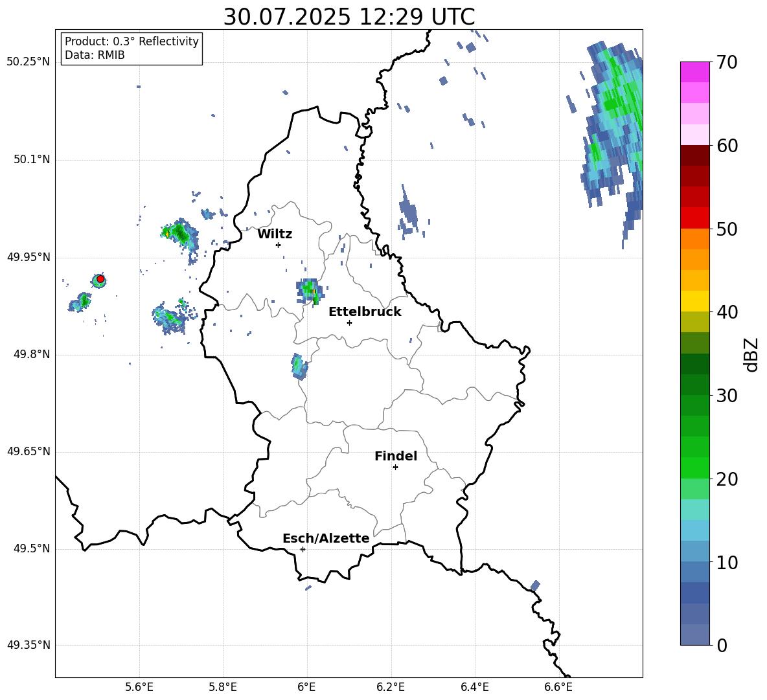767x700 pixels.
Task: Click the 30 tick on the colorbar
Action: (727, 396)
